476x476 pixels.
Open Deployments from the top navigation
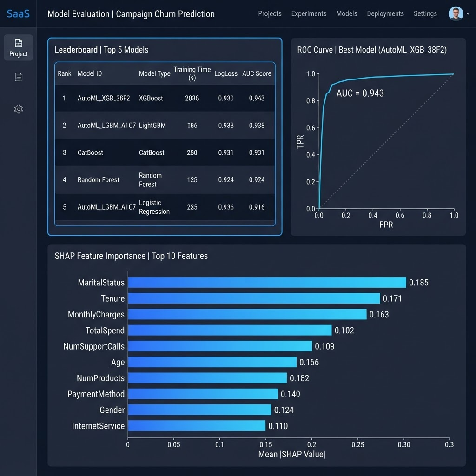385,13
